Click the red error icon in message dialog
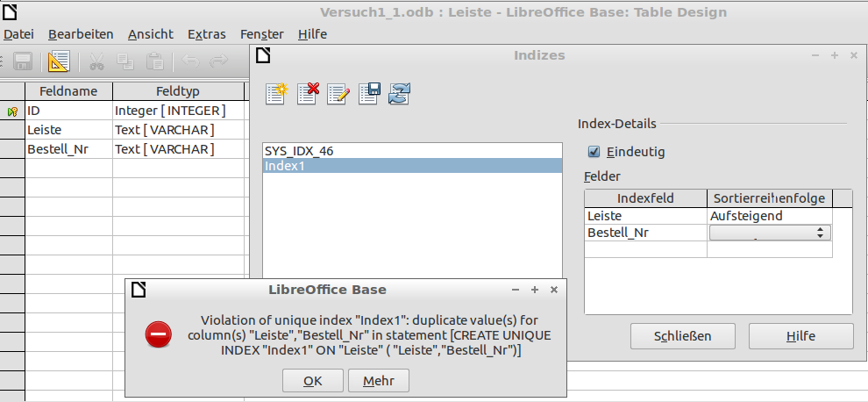Image resolution: width=868 pixels, height=402 pixels. click(159, 335)
